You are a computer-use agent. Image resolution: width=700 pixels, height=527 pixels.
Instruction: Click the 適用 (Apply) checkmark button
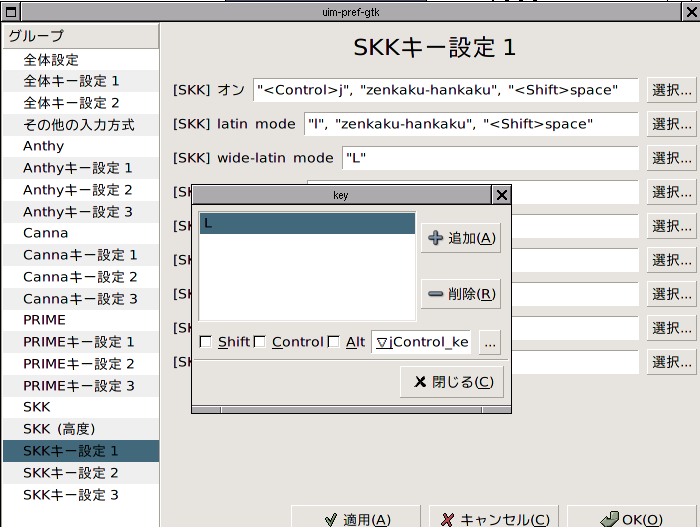pos(355,519)
